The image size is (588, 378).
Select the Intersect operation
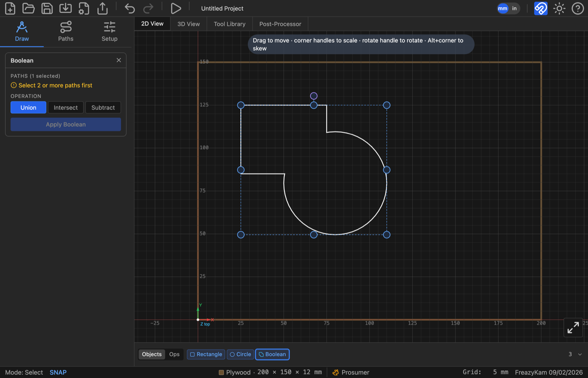pos(66,107)
